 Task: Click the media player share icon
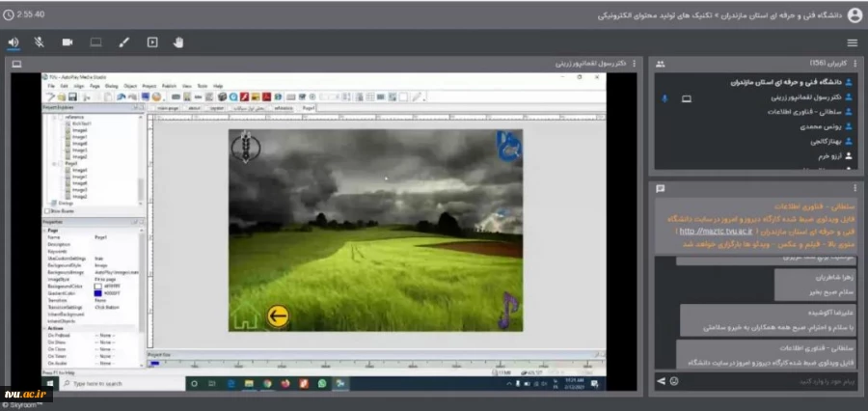[151, 42]
